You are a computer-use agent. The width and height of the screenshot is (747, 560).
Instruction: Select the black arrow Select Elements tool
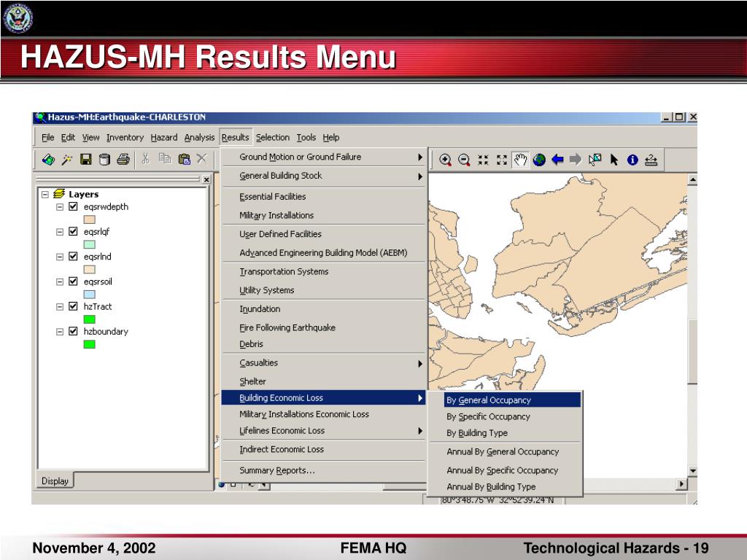(x=614, y=160)
